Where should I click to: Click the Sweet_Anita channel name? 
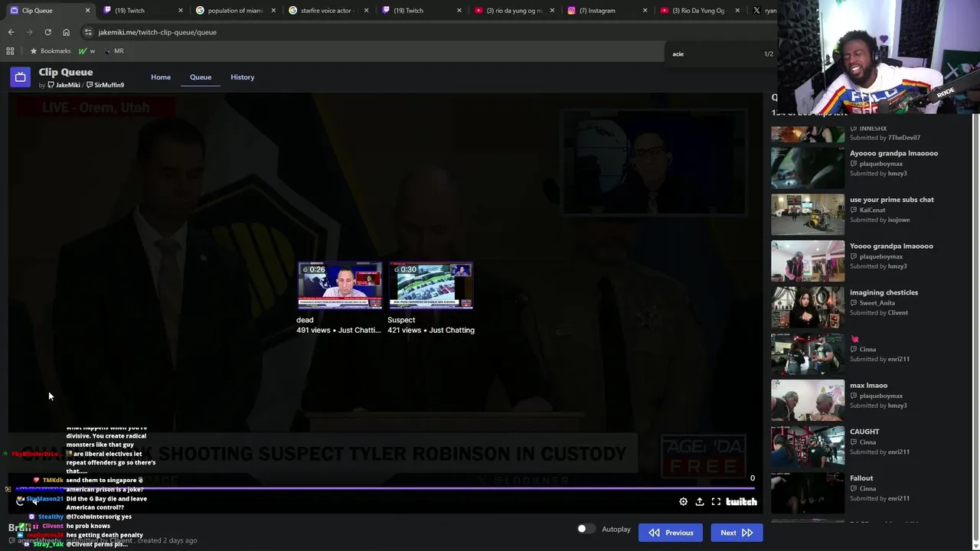877,303
